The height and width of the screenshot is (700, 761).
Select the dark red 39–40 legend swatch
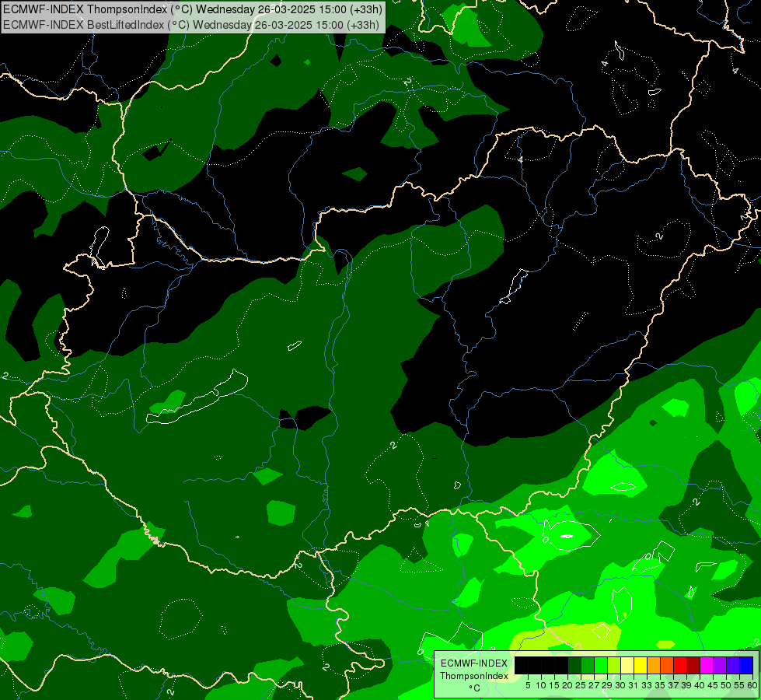[x=693, y=665]
